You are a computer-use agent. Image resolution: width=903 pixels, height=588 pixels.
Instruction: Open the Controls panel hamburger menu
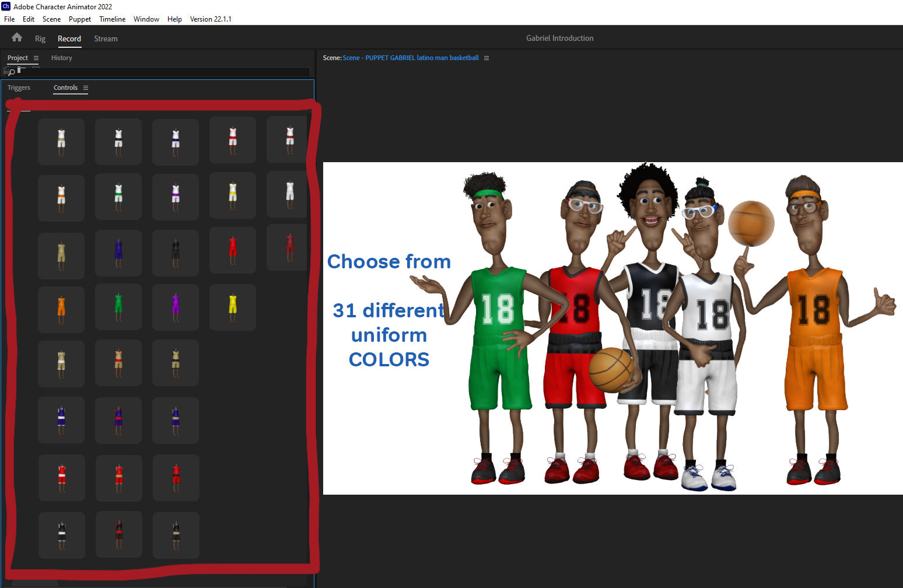coord(85,87)
